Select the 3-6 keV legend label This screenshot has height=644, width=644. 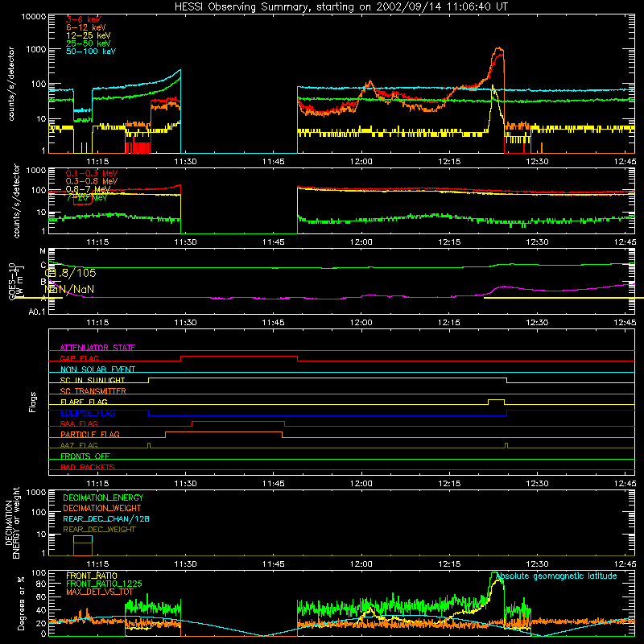(83, 19)
